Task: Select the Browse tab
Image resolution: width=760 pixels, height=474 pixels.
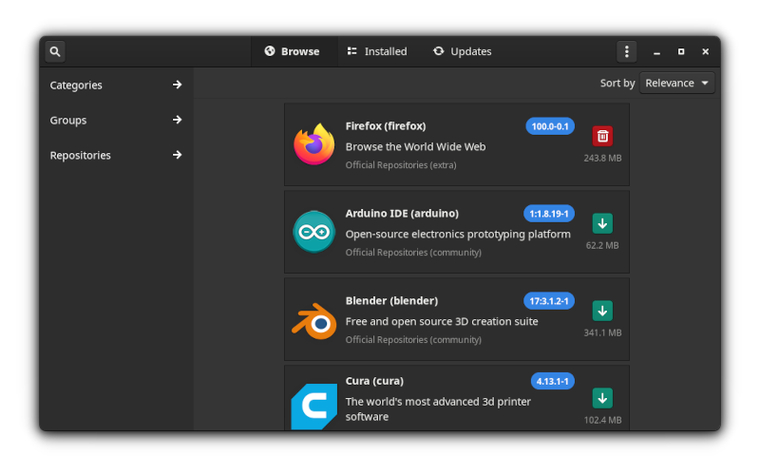Action: (292, 51)
